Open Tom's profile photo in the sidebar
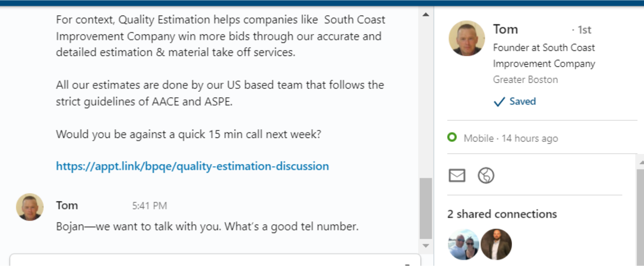The width and height of the screenshot is (644, 266). click(x=467, y=39)
